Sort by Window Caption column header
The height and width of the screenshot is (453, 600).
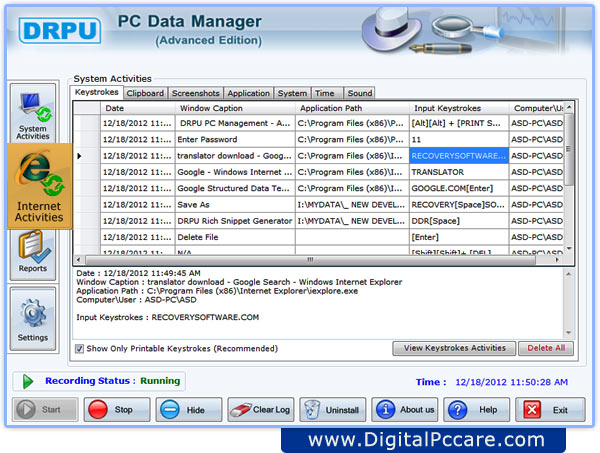click(x=235, y=108)
